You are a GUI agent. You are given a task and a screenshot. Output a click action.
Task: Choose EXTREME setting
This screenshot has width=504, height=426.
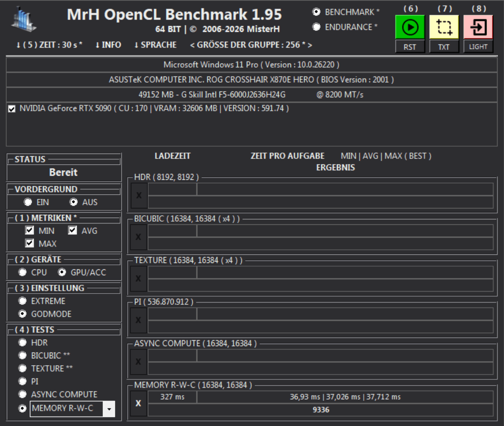point(23,301)
